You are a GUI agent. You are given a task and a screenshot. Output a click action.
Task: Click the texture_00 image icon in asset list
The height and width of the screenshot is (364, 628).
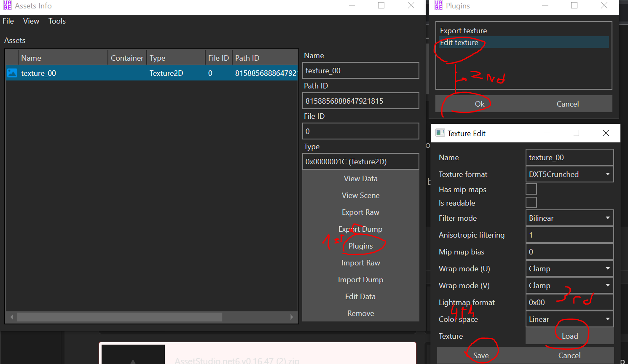tap(12, 73)
